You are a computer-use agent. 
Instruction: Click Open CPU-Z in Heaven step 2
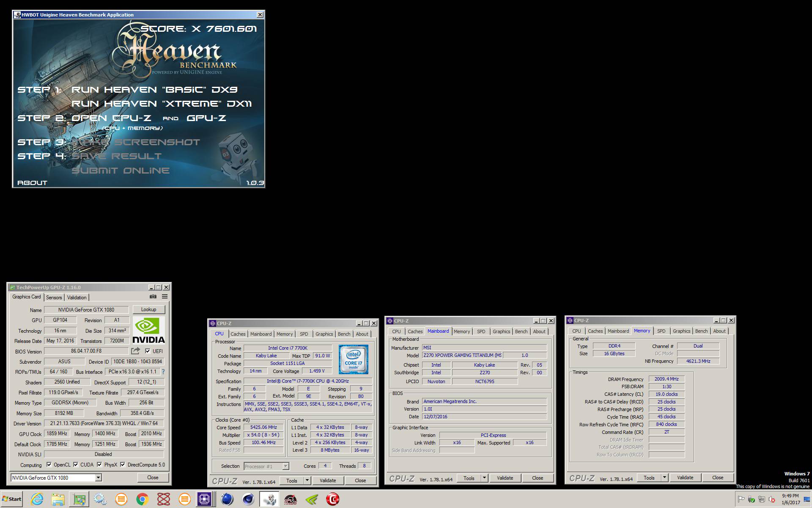(x=111, y=118)
